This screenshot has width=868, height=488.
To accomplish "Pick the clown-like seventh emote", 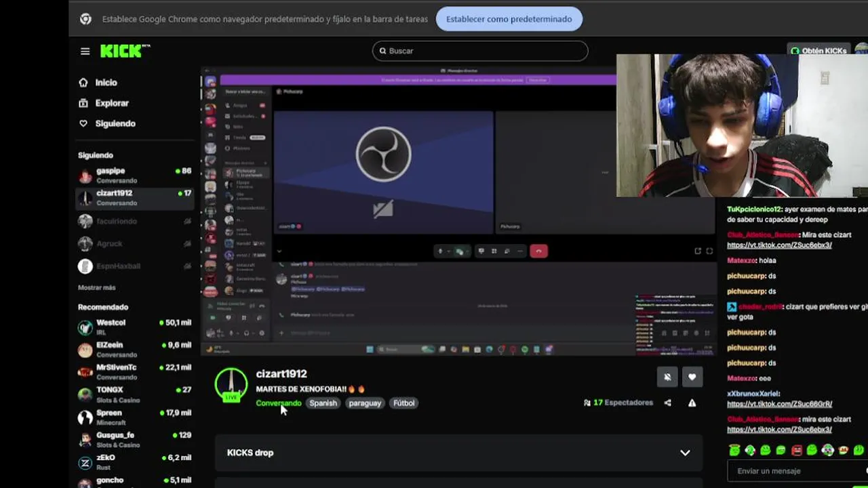I will point(827,450).
